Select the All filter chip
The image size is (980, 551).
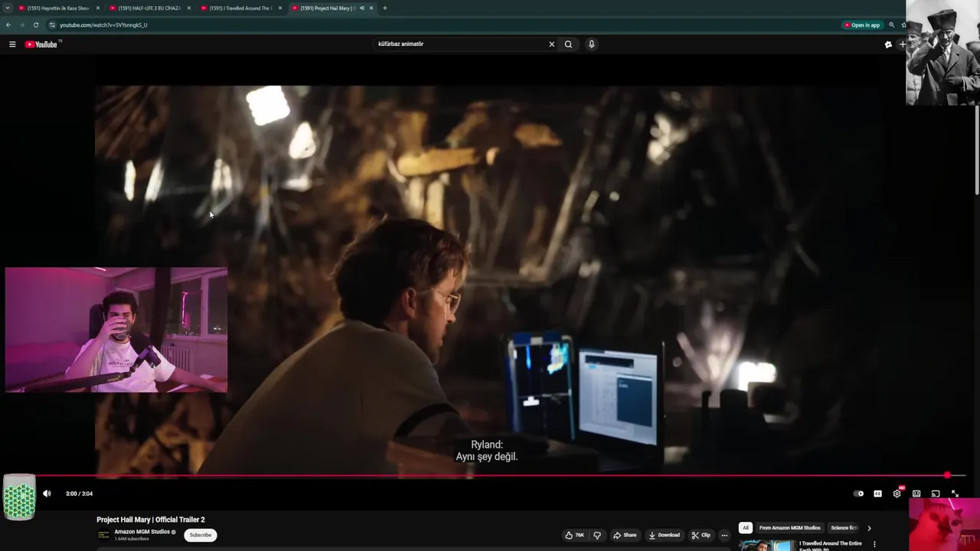click(x=745, y=528)
